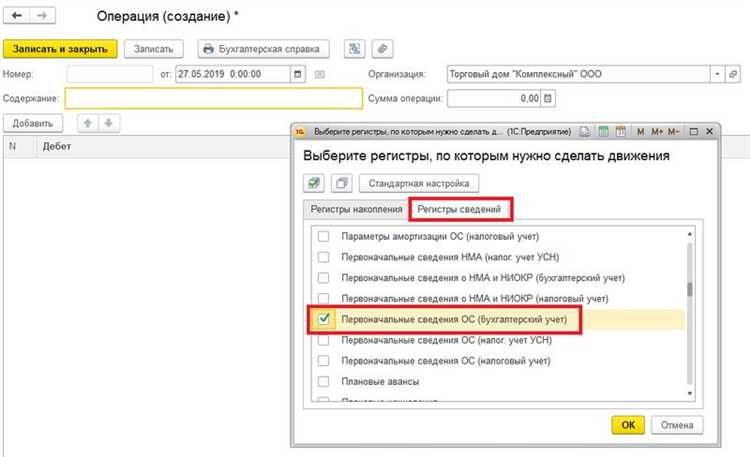Check Первоначальные сведения ОС (налоговый учет)
Viewport: 750px width, 457px height.
point(324,360)
